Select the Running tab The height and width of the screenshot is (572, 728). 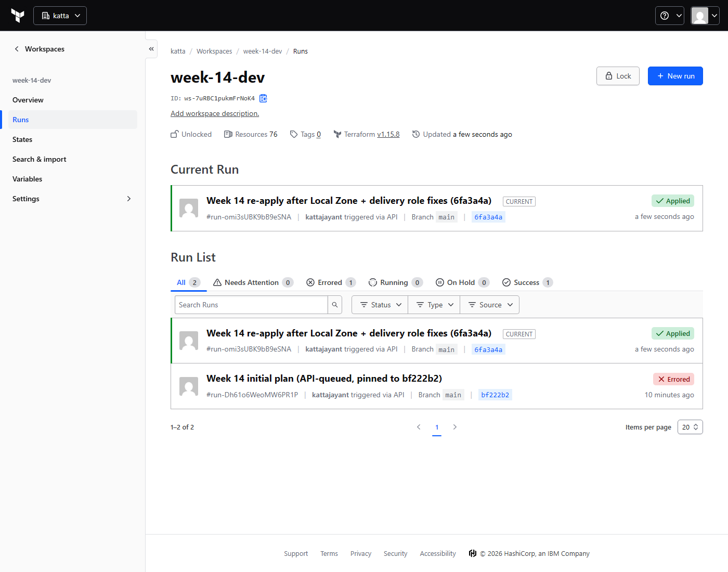tap(396, 282)
